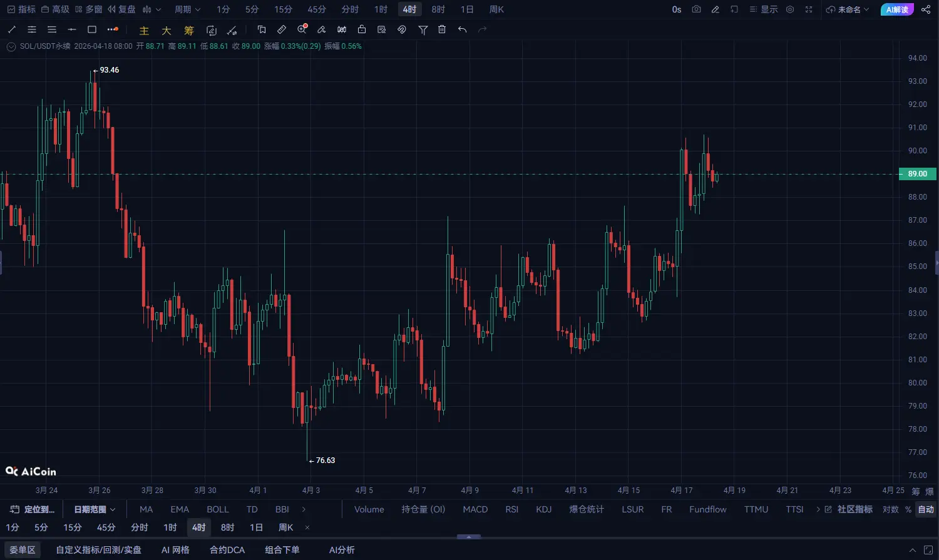
Task: Click the 大 (large orders) indicator icon
Action: pos(167,30)
